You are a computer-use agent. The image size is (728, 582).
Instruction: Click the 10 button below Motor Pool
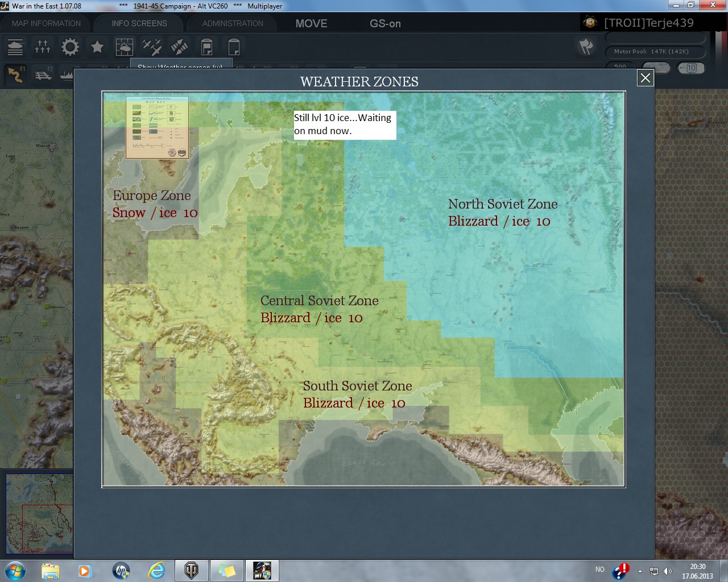click(x=691, y=68)
